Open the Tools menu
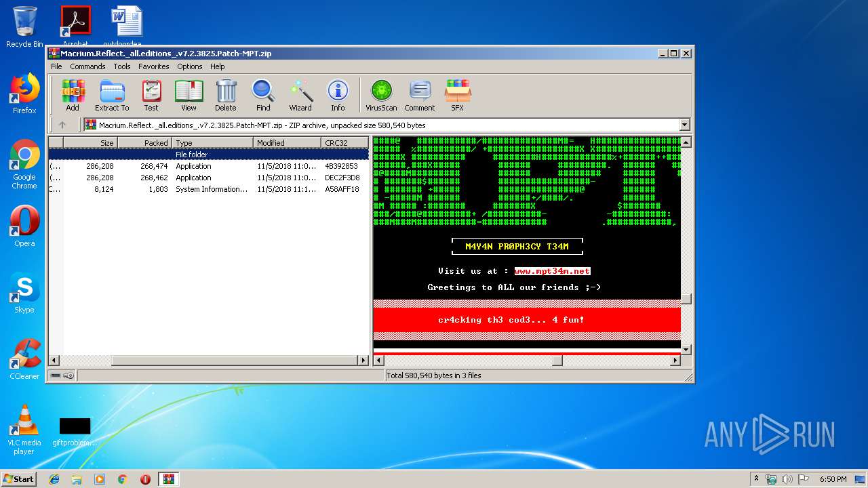The image size is (868, 488). [122, 66]
